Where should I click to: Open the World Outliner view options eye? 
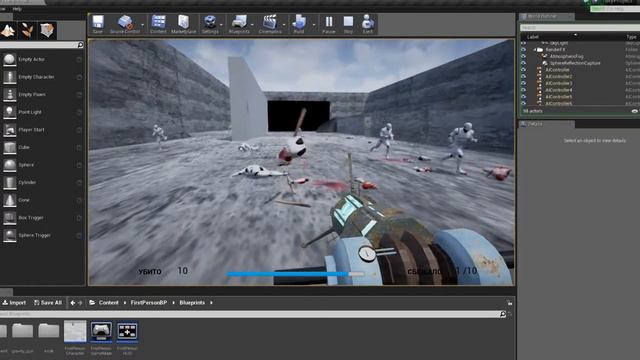[x=635, y=111]
